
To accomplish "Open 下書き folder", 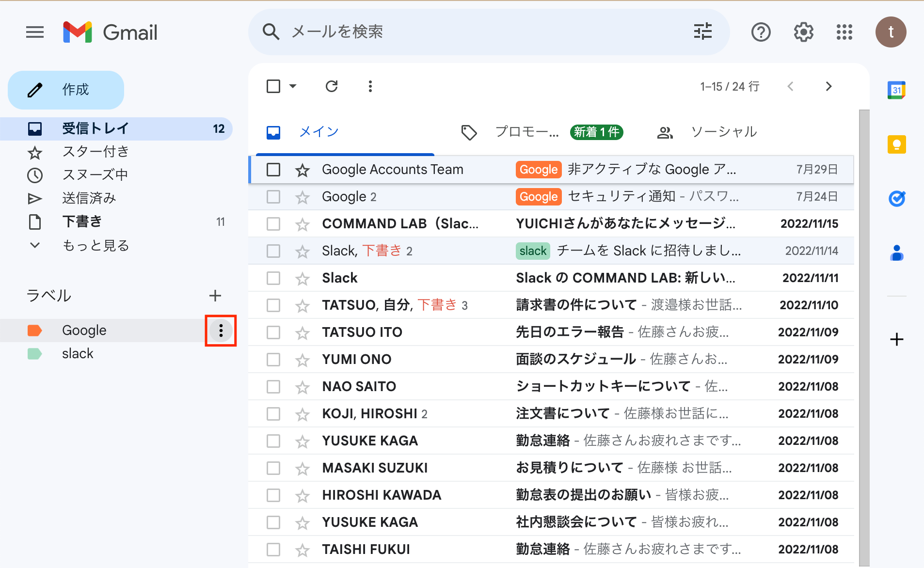I will [116, 221].
